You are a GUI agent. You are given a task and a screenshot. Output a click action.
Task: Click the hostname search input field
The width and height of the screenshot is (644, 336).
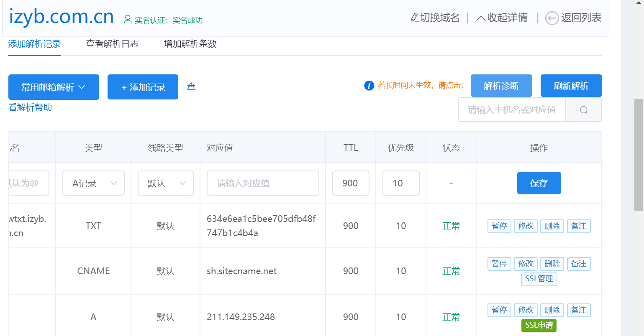tap(511, 109)
